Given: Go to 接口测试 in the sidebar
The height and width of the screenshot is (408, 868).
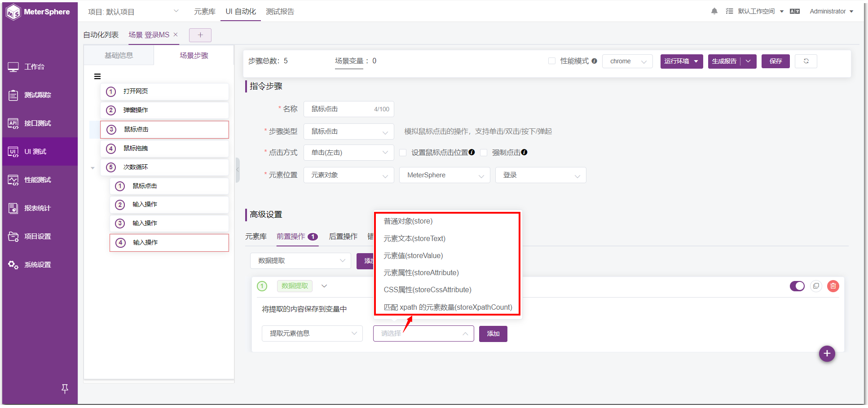Looking at the screenshot, I should (x=40, y=123).
